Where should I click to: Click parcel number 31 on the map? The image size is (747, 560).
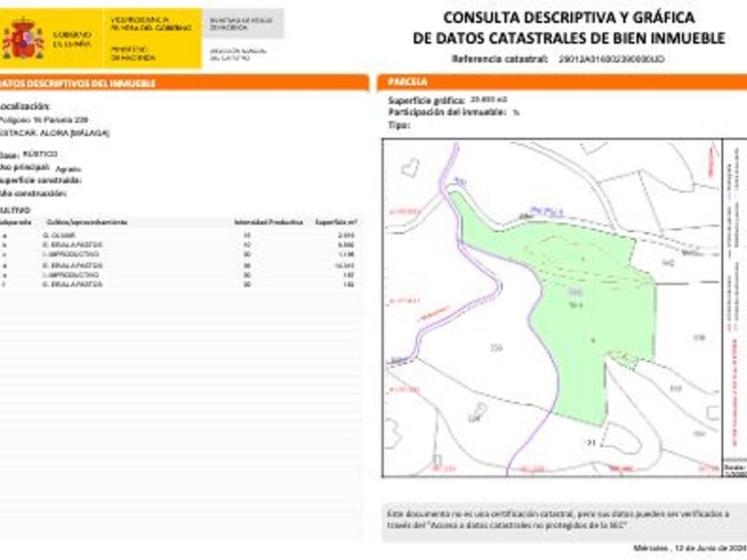pyautogui.click(x=590, y=443)
